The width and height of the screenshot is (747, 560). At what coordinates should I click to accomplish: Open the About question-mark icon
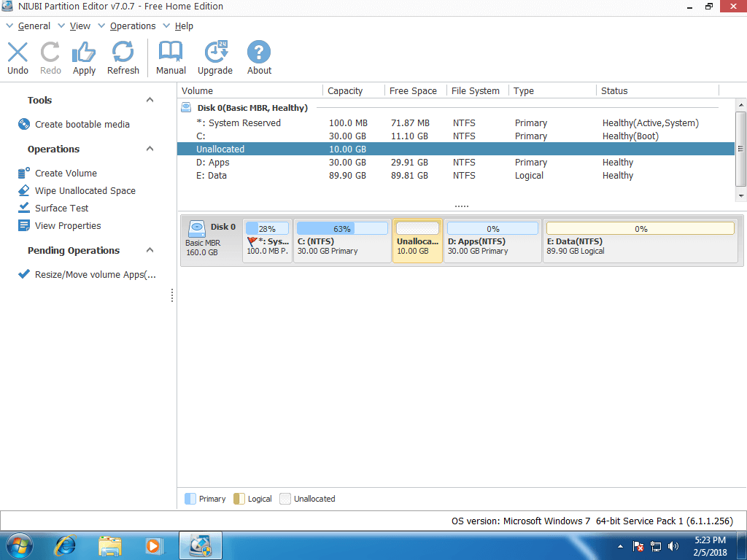(x=259, y=52)
